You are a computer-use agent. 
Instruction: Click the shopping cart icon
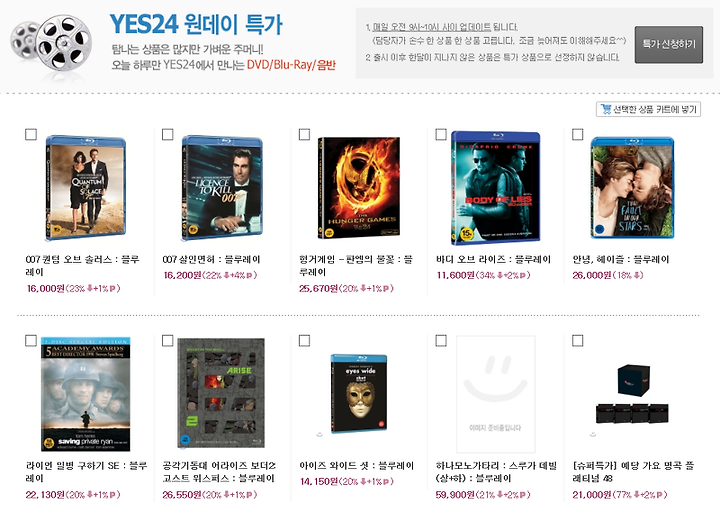tap(606, 109)
